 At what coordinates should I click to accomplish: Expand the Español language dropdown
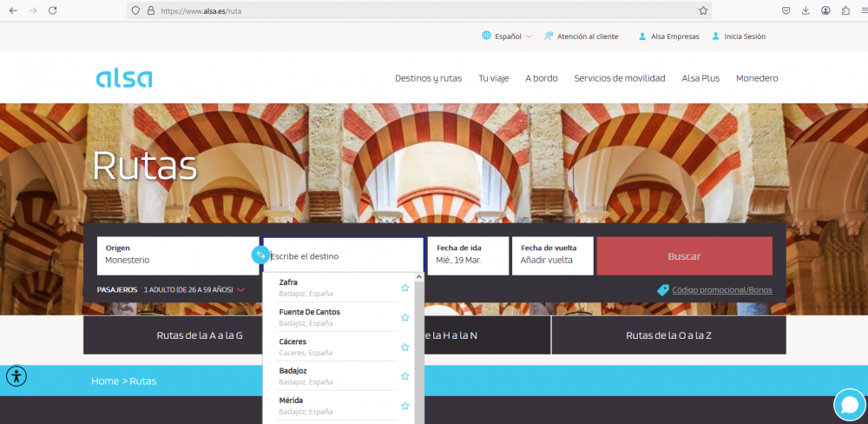(507, 36)
